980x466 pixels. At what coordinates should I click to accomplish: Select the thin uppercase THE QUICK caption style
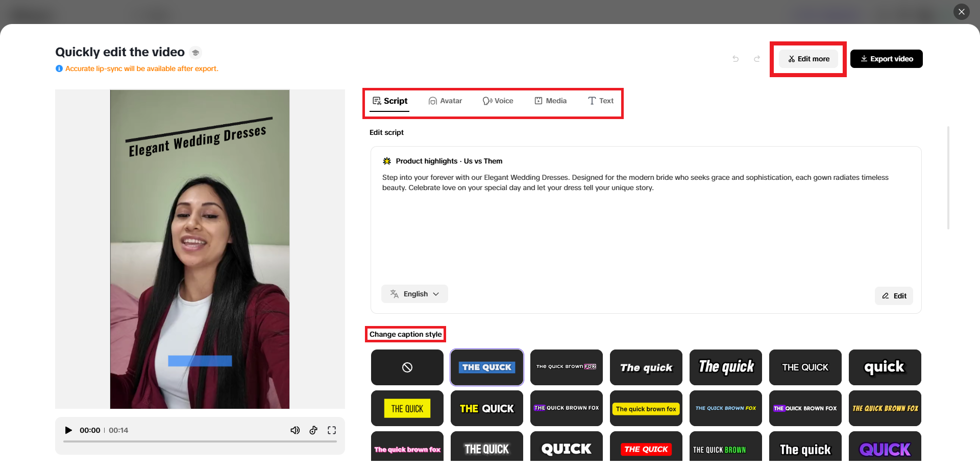click(x=805, y=367)
